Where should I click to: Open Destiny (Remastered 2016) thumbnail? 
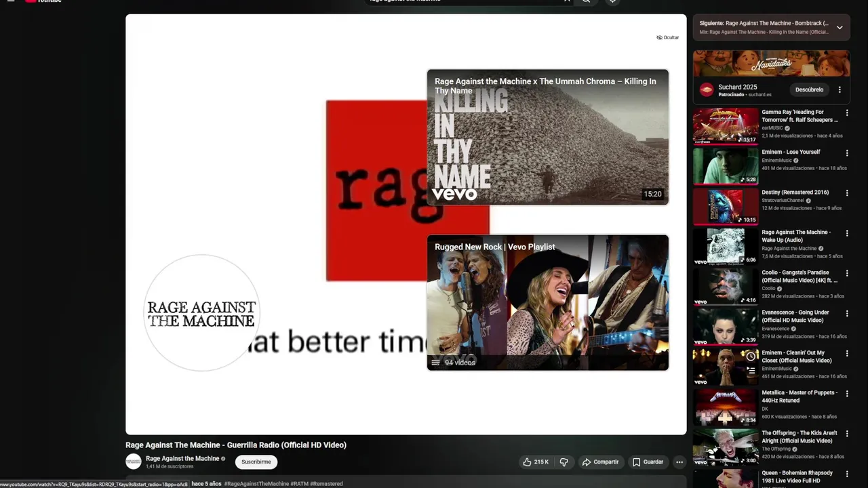point(726,206)
